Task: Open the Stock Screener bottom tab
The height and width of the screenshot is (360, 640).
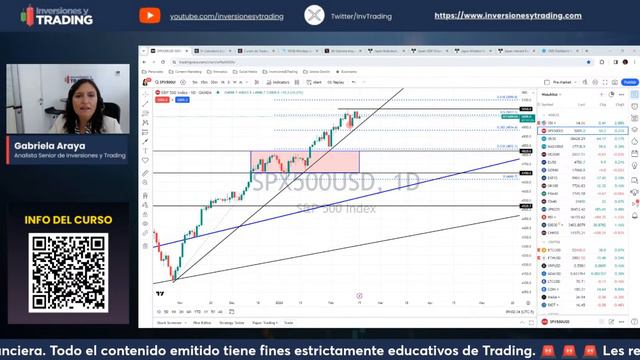Action: click(169, 322)
